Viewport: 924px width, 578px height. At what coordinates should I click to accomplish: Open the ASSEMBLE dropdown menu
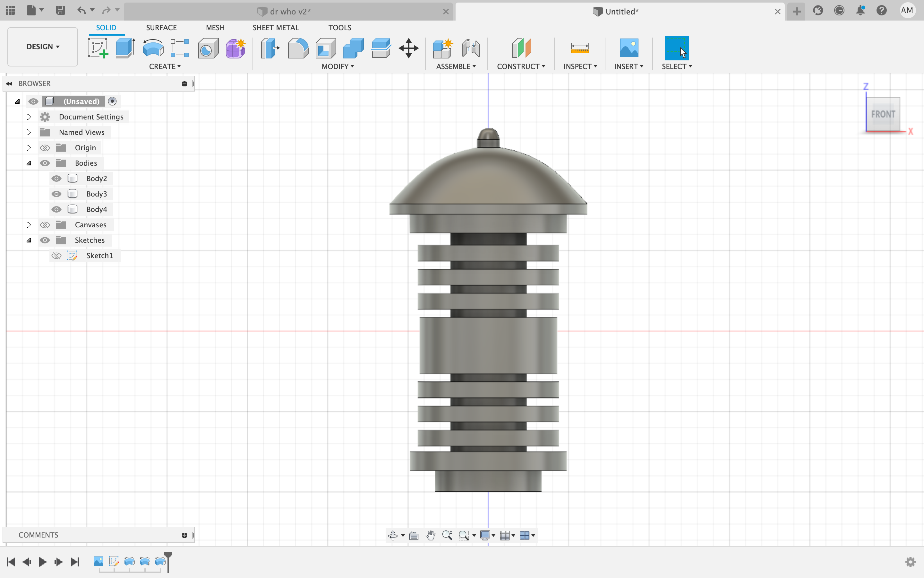(456, 66)
